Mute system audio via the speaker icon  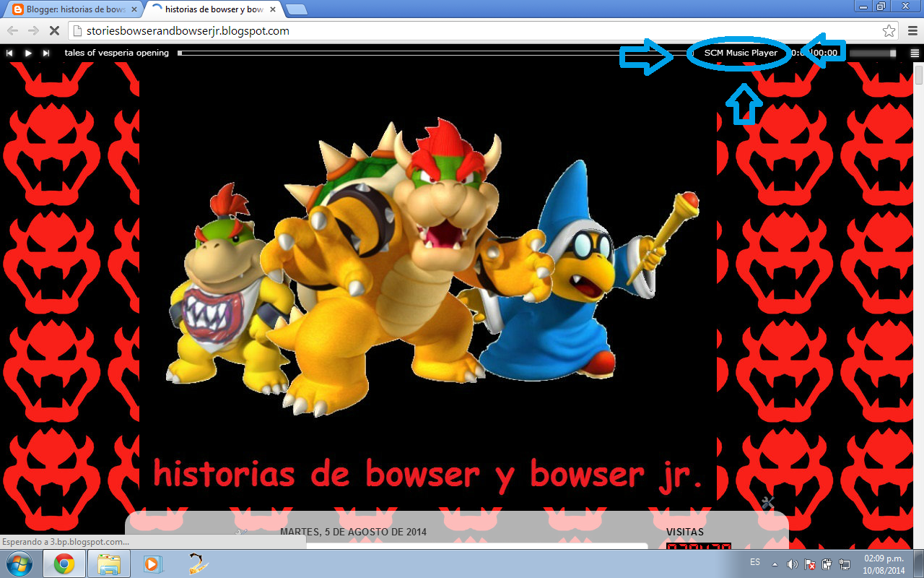793,565
